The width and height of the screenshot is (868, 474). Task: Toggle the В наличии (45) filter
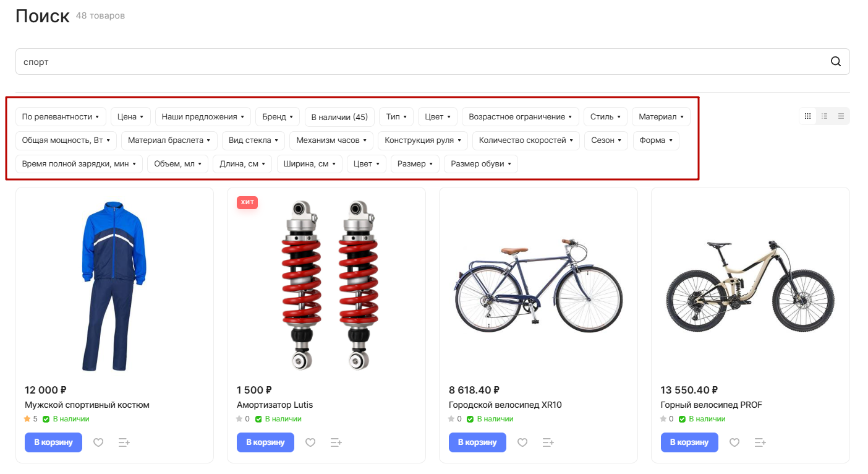point(339,117)
